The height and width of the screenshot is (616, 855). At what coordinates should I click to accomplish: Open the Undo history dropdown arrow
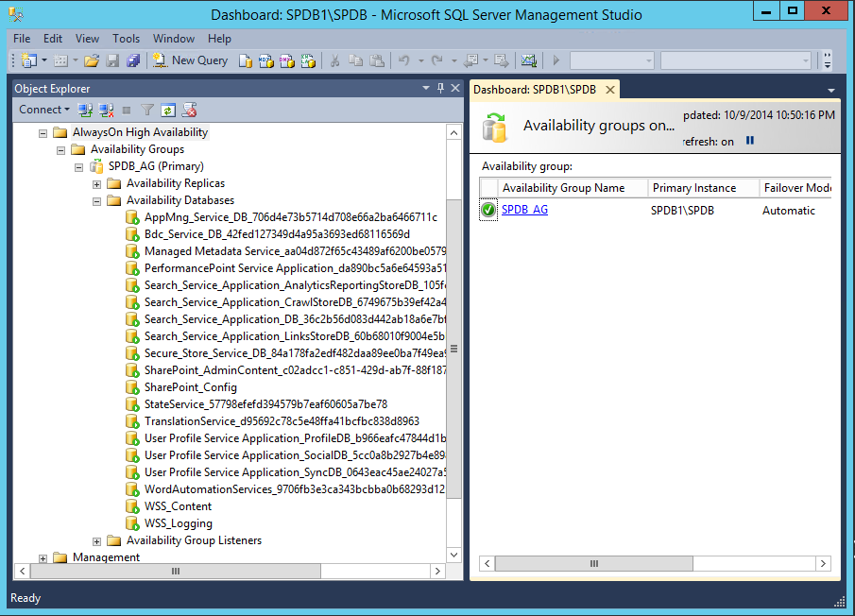coord(421,60)
